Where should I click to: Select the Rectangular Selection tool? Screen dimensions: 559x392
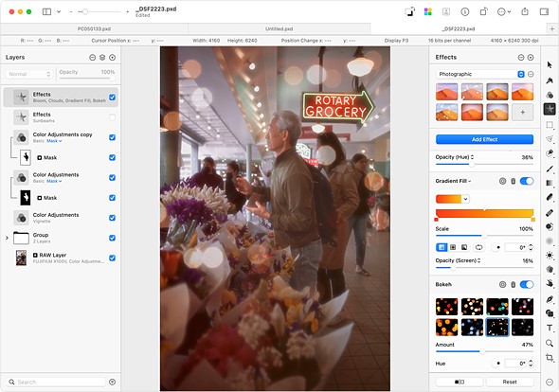pyautogui.click(x=550, y=124)
